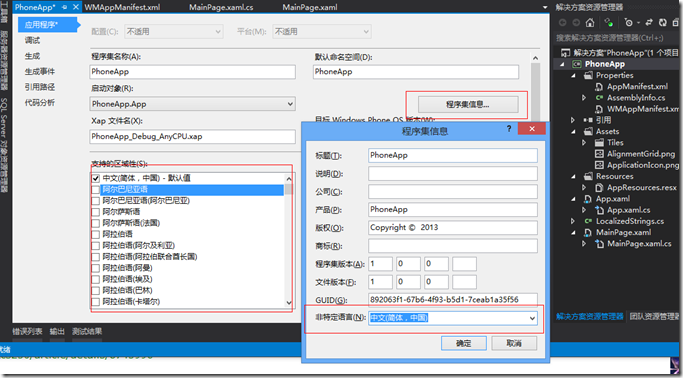The width and height of the screenshot is (683, 378).
Task: Open the 平台 platform dropdown
Action: [321, 31]
